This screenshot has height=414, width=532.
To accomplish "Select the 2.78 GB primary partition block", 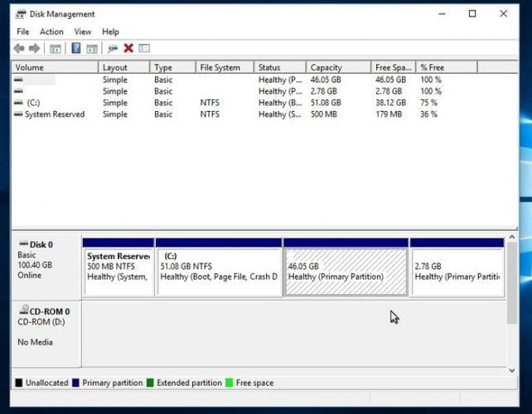I will (x=457, y=268).
